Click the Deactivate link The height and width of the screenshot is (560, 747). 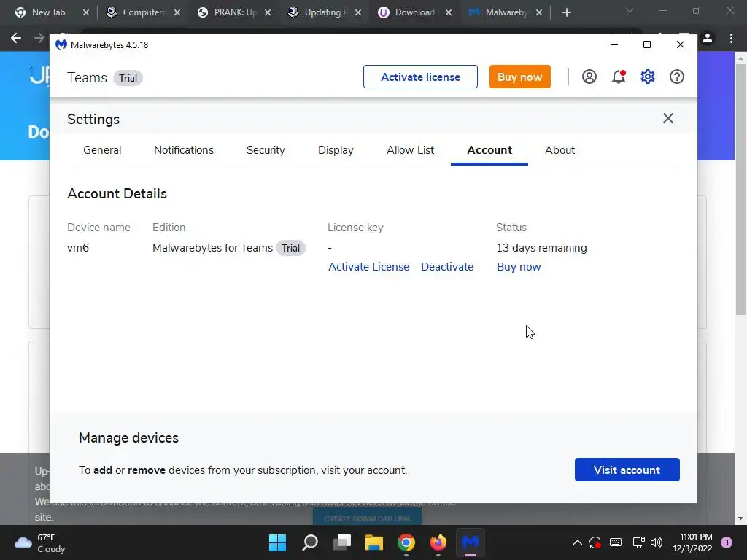coord(447,267)
